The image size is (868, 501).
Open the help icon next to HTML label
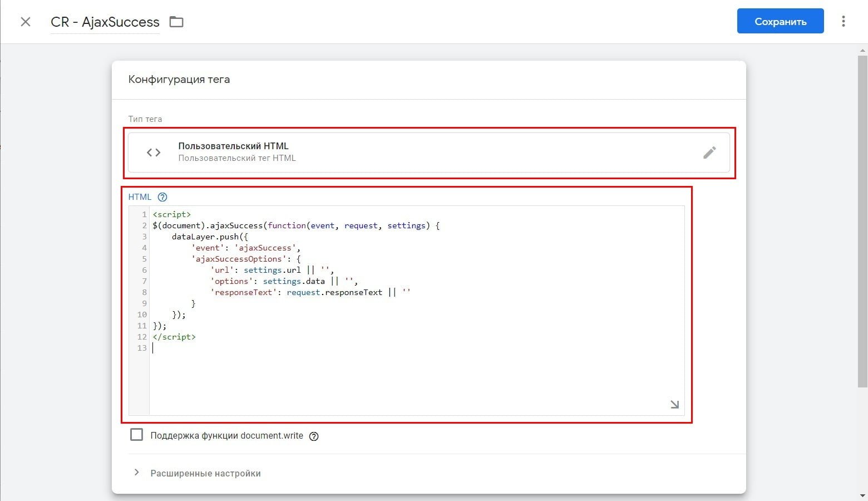click(x=162, y=197)
